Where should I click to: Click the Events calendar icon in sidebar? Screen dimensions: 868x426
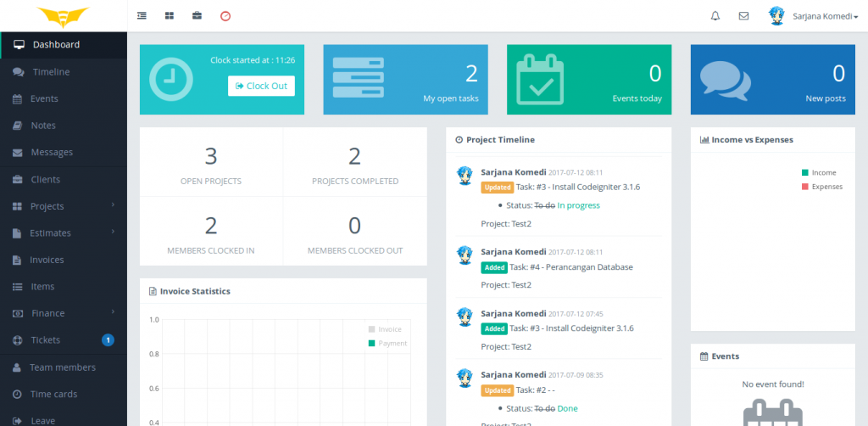click(18, 99)
